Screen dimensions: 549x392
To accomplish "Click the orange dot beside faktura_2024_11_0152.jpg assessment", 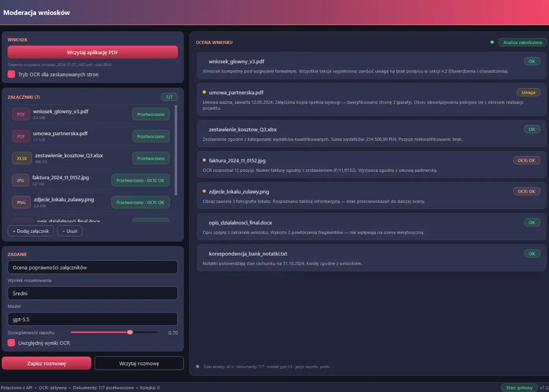I will pos(204,160).
